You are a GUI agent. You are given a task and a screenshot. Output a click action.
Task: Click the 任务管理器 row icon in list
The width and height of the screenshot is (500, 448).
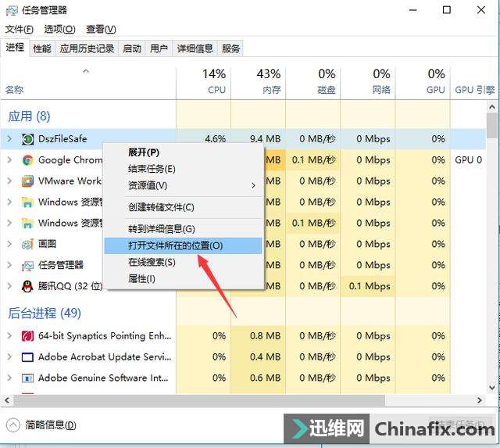click(27, 265)
